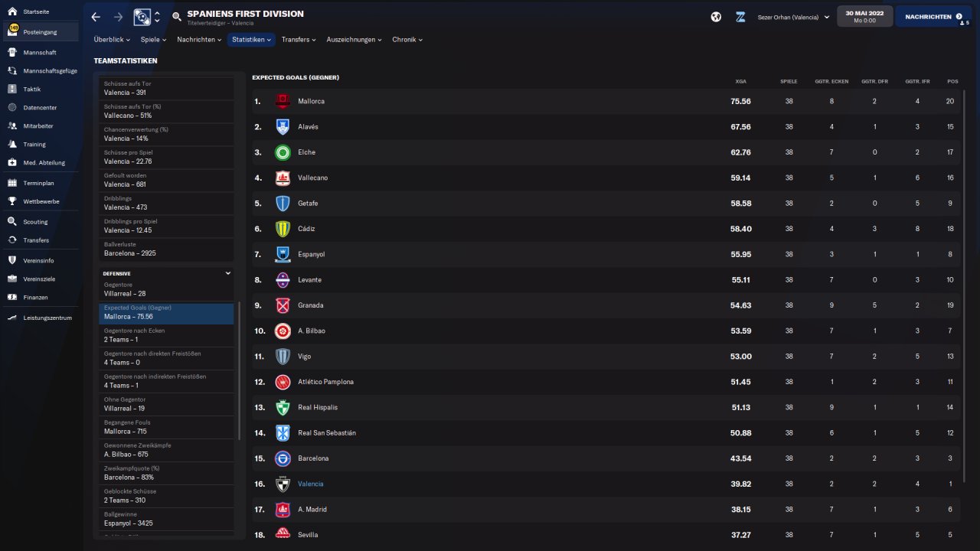980x551 pixels.
Task: Open the Getafe team link
Action: (x=308, y=204)
